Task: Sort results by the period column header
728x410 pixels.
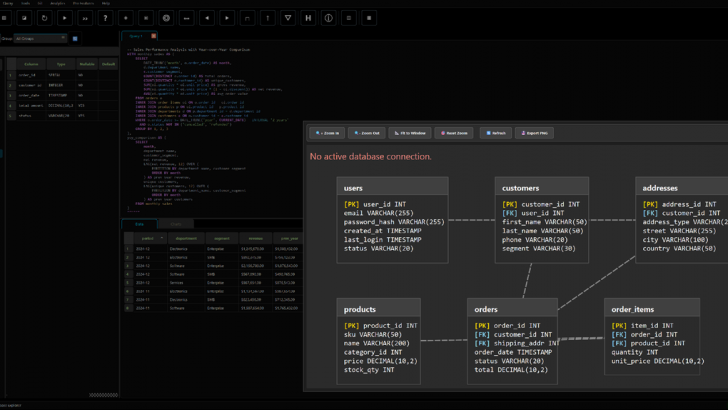Action: (x=146, y=239)
